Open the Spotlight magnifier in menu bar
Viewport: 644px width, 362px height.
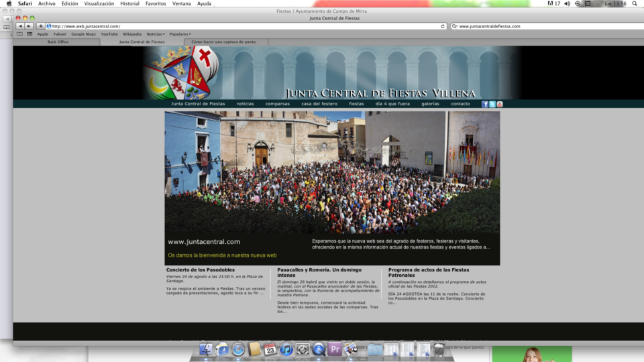(635, 3)
